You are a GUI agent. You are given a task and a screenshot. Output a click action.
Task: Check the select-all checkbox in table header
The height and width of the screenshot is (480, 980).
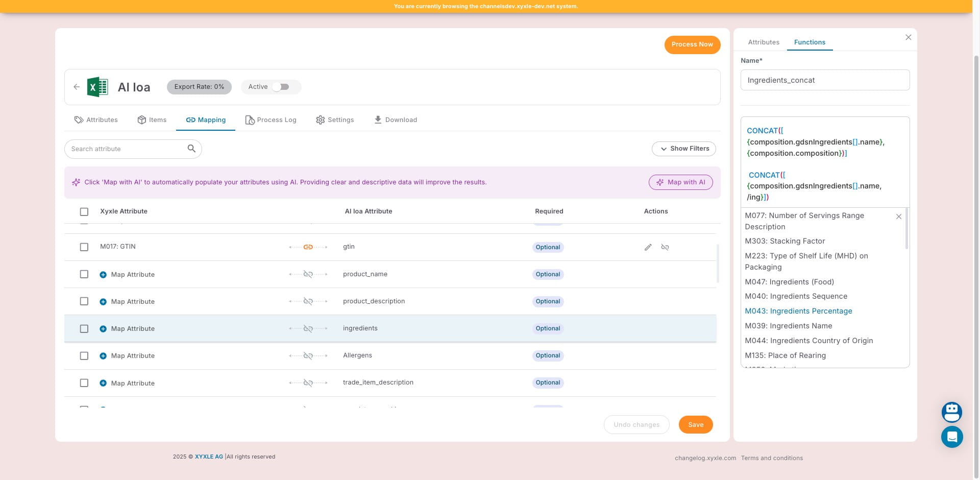pos(84,211)
